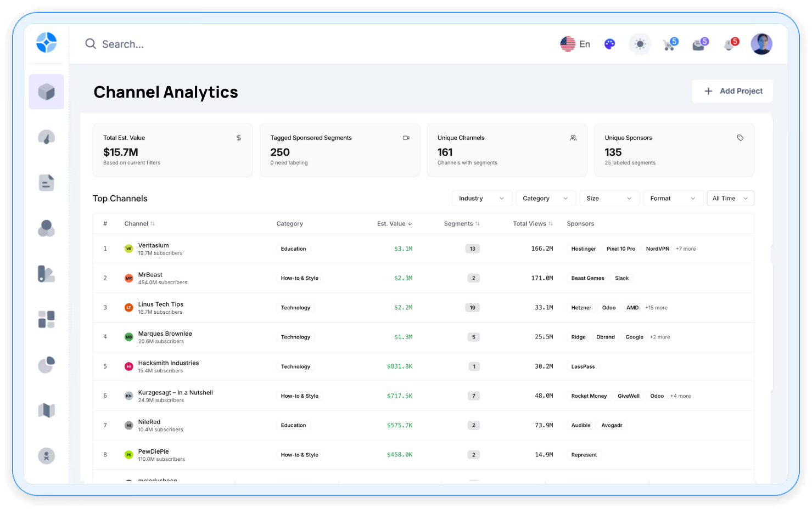Viewport: 812px width, 514px height.
Task: Click the Pixel 10 Pro sponsor tag
Action: pyautogui.click(x=620, y=249)
